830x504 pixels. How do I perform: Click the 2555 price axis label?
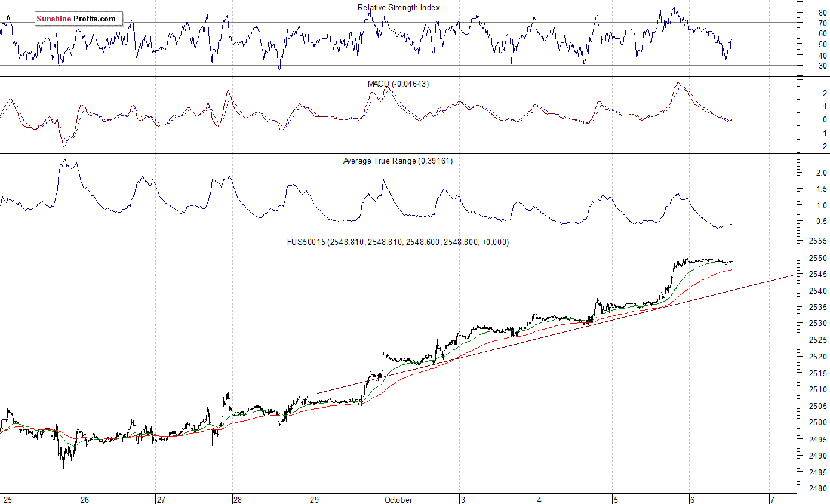point(818,241)
